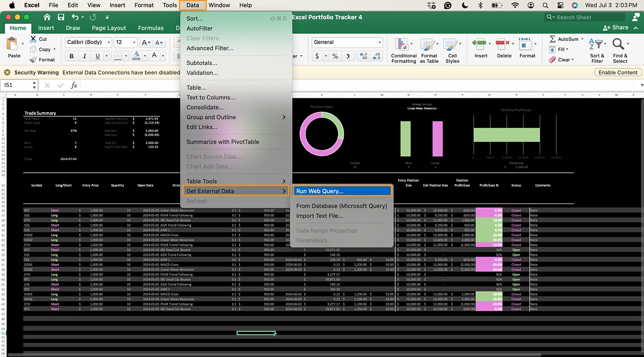Toggle Bold formatting
This screenshot has height=357, width=644.
coord(72,56)
